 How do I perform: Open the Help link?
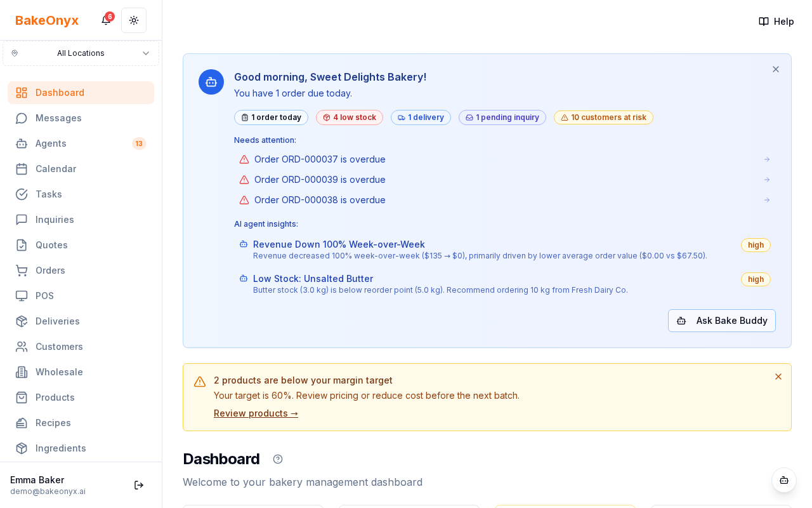pos(776,22)
